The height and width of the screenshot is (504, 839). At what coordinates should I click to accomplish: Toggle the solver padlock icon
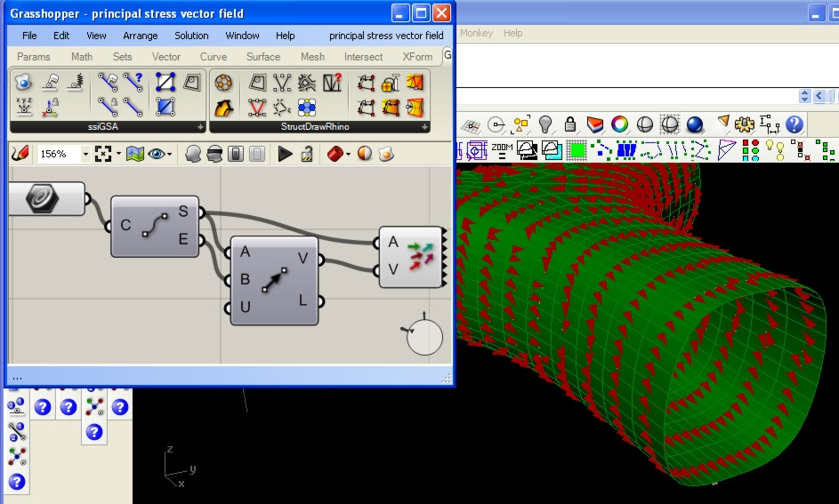(x=307, y=154)
